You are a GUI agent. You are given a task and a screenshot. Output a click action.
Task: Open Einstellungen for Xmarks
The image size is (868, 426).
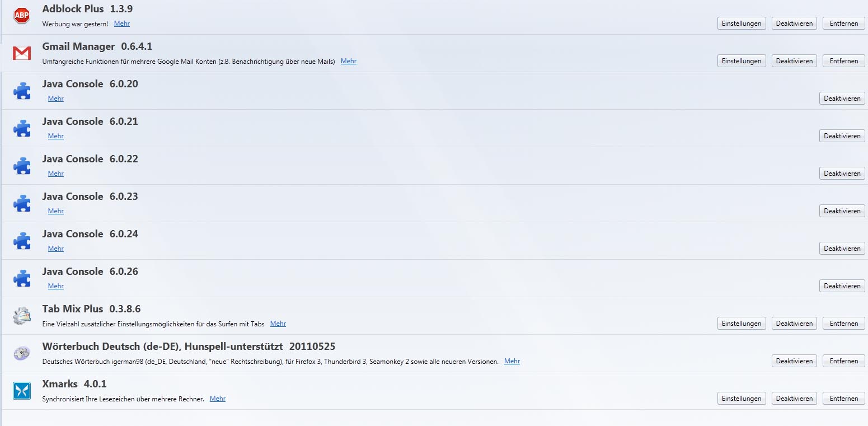point(742,399)
